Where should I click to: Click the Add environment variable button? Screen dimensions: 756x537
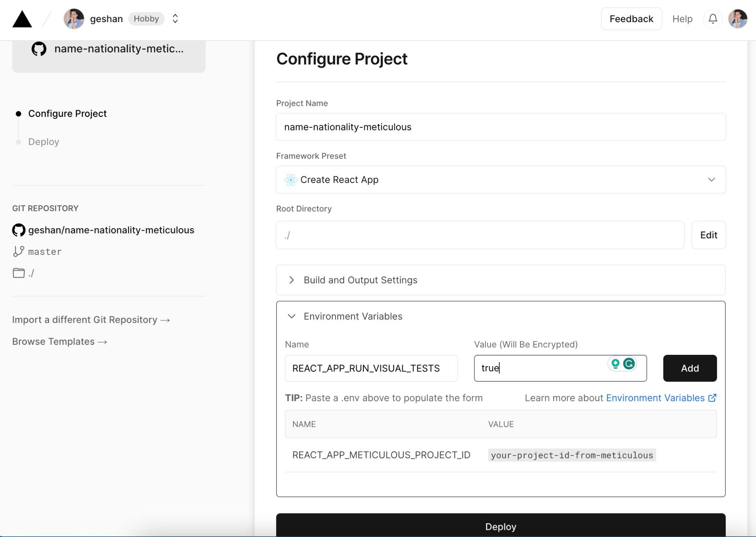click(x=690, y=368)
